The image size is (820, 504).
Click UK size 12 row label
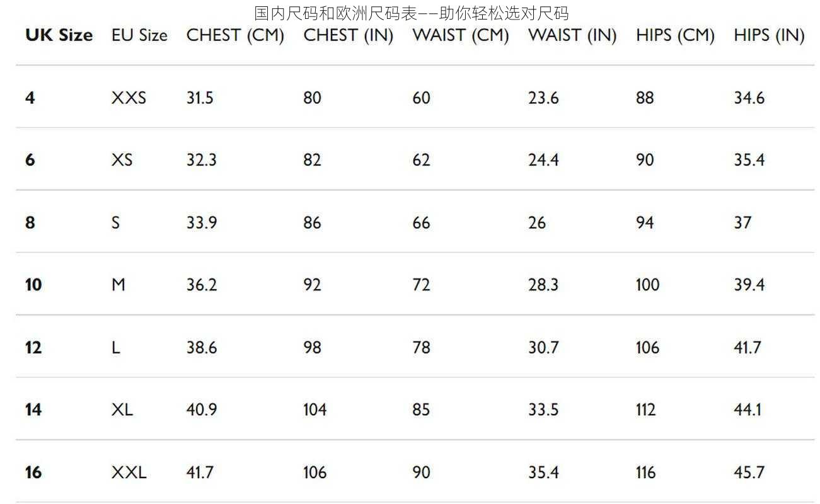point(33,347)
